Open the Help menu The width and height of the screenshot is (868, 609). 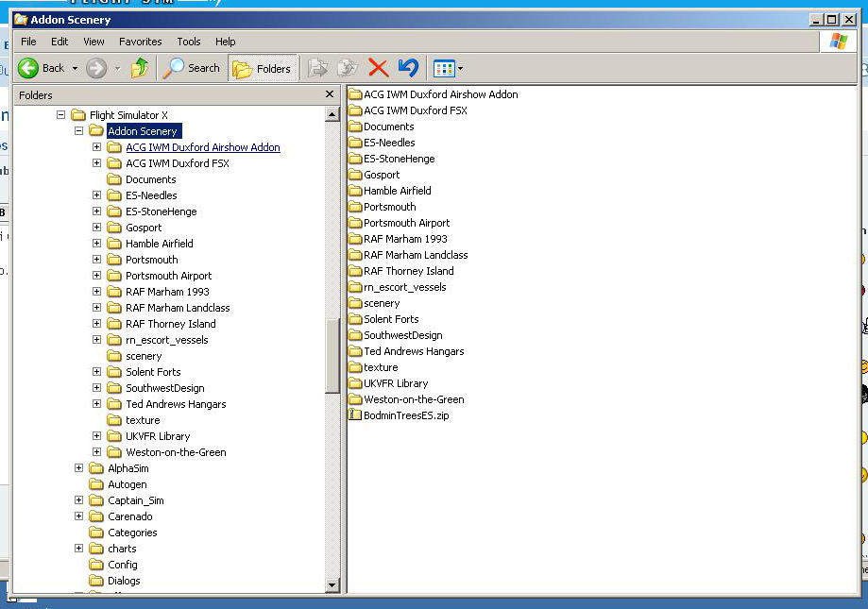pyautogui.click(x=225, y=42)
